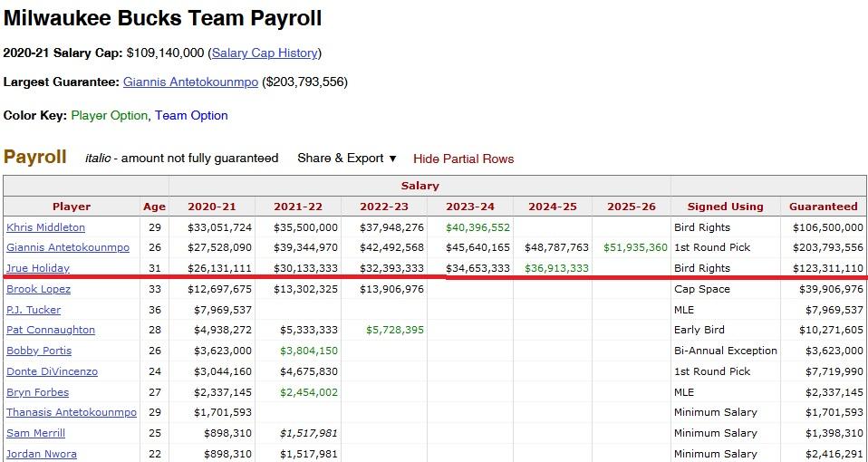Sort by the 2025-26 salary column
The width and height of the screenshot is (868, 462).
click(632, 207)
